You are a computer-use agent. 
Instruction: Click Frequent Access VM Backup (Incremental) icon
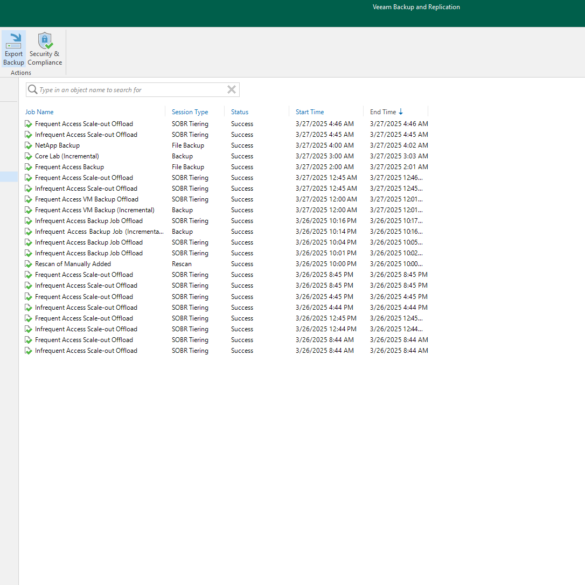click(28, 210)
